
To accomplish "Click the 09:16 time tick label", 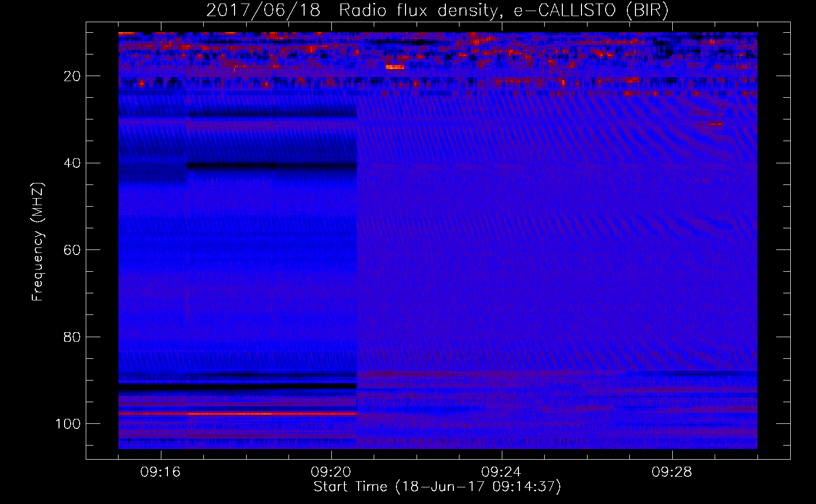I will pos(160,472).
